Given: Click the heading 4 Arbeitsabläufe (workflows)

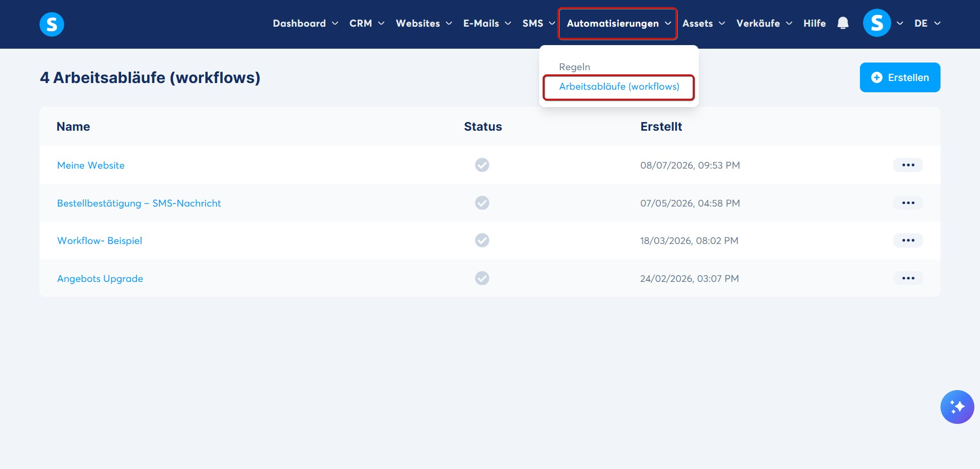Looking at the screenshot, I should (x=150, y=77).
